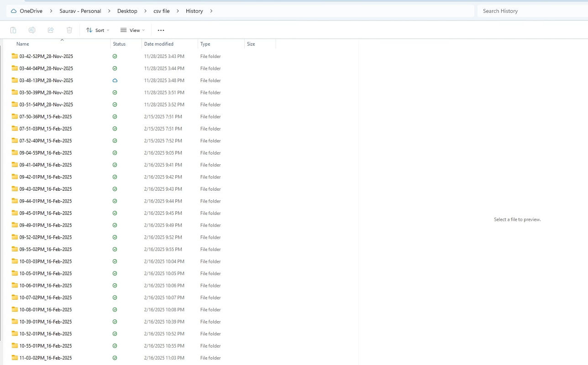The width and height of the screenshot is (588, 365).
Task: Select folder 10-39-01PM_16-Feb-2025
Action: (45, 322)
